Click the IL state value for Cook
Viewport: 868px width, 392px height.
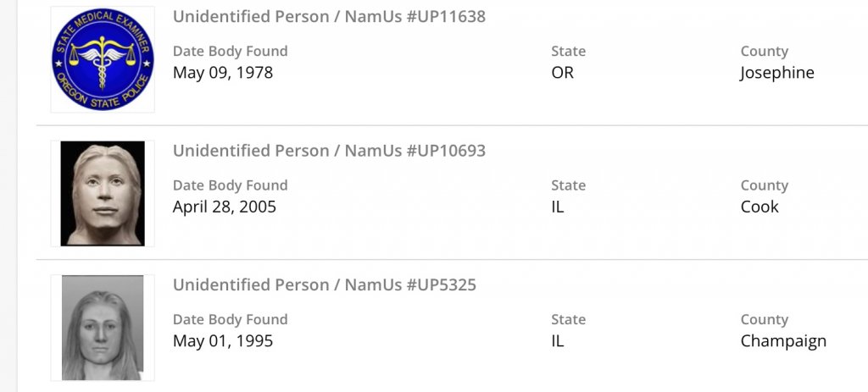[558, 207]
